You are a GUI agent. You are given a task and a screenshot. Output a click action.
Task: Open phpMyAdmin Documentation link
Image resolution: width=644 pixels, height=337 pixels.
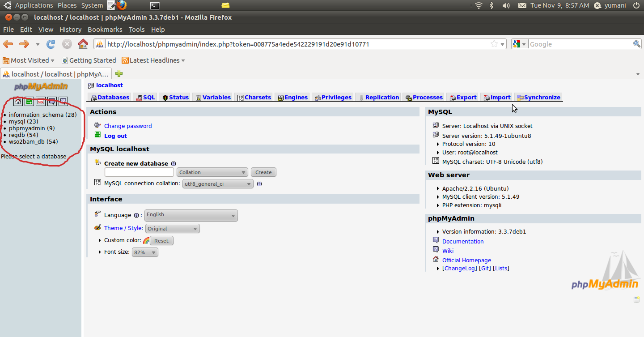pyautogui.click(x=463, y=242)
